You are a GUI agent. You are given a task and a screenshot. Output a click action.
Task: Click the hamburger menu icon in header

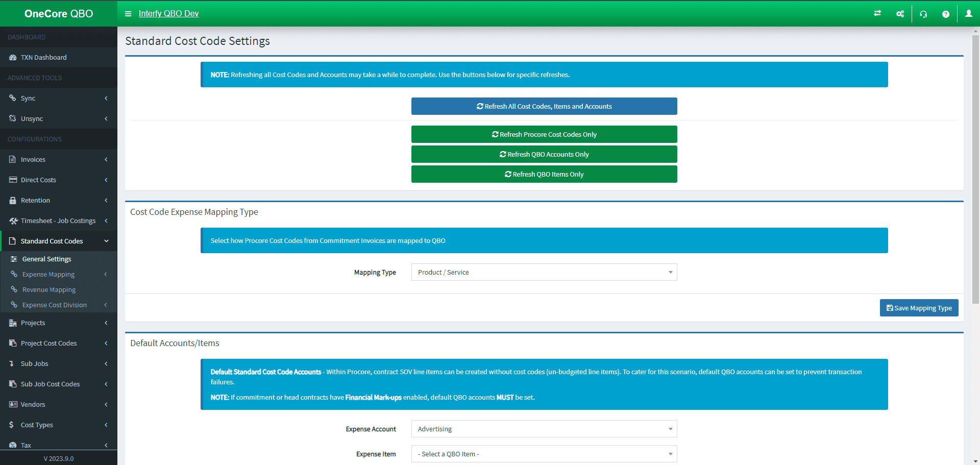128,14
